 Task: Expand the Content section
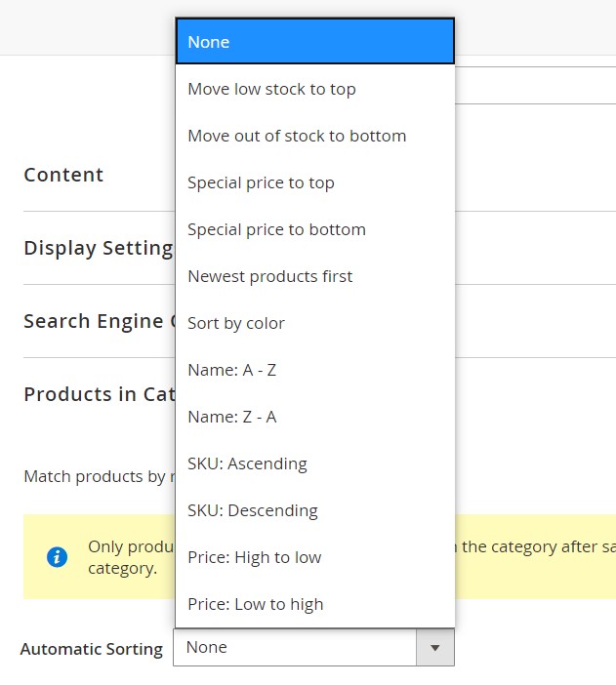click(64, 175)
